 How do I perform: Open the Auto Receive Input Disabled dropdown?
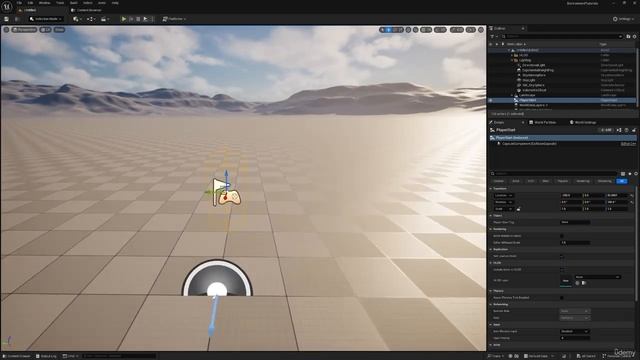tap(575, 331)
